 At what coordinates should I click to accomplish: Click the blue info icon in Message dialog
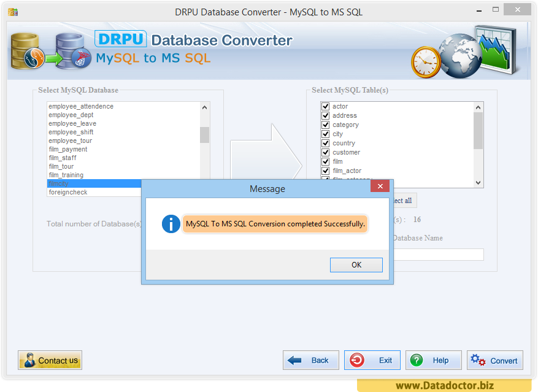tap(171, 224)
